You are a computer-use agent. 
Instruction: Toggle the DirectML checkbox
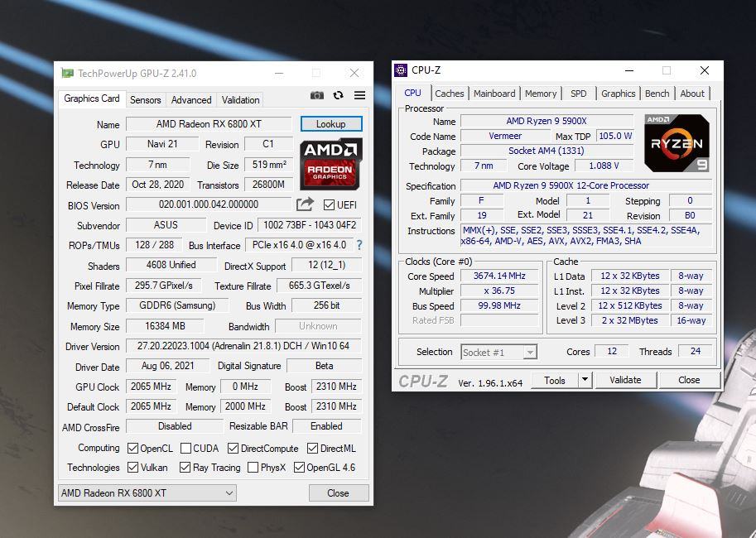click(x=312, y=449)
